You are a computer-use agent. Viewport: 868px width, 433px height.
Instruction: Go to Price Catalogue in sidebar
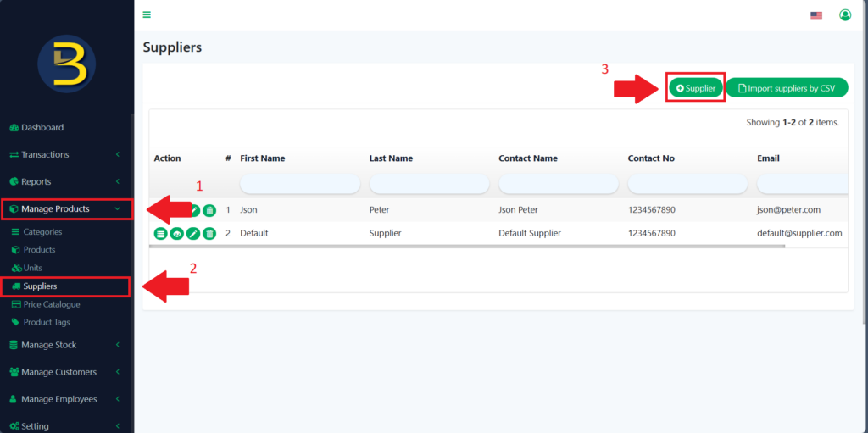point(51,304)
